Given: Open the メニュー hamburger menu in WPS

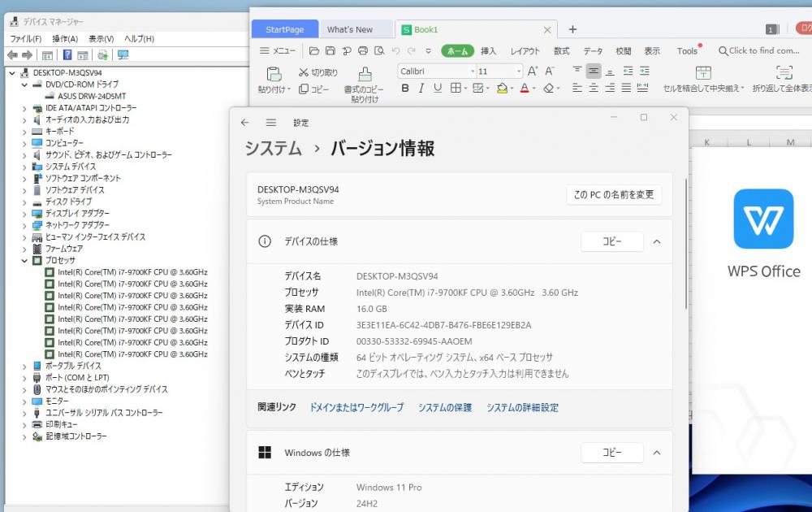Looking at the screenshot, I should coord(277,50).
